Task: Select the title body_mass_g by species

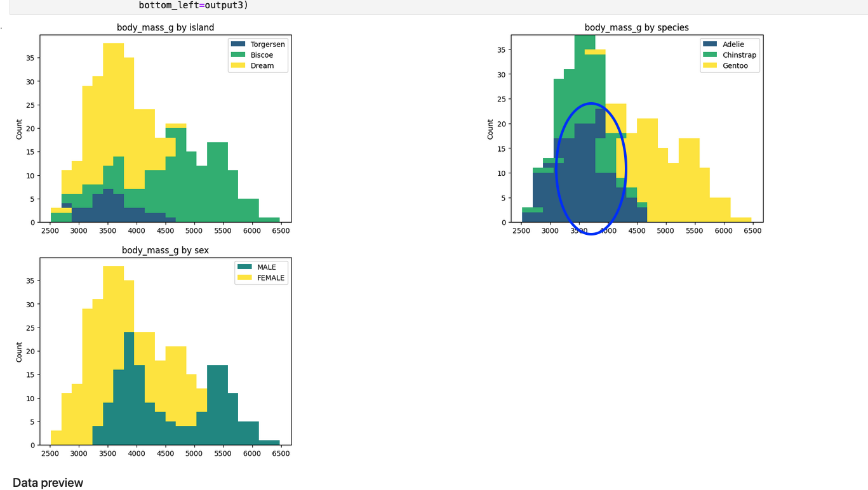Action: tap(637, 27)
